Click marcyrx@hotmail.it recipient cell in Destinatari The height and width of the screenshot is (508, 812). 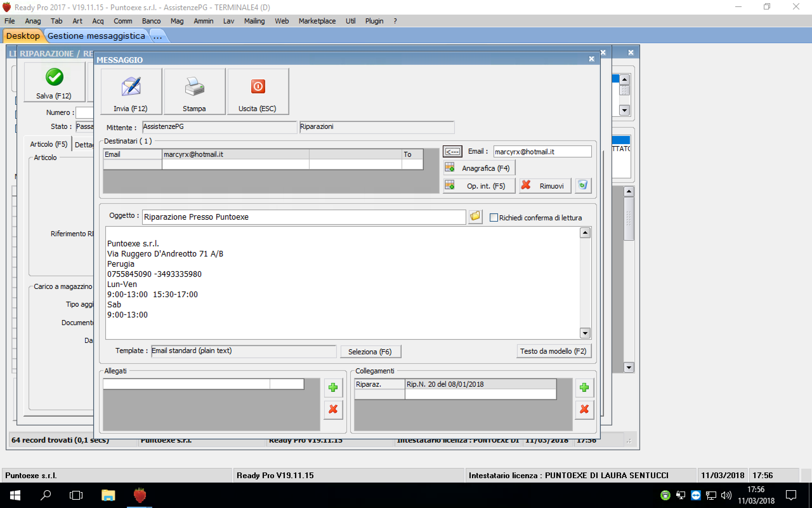click(x=235, y=154)
